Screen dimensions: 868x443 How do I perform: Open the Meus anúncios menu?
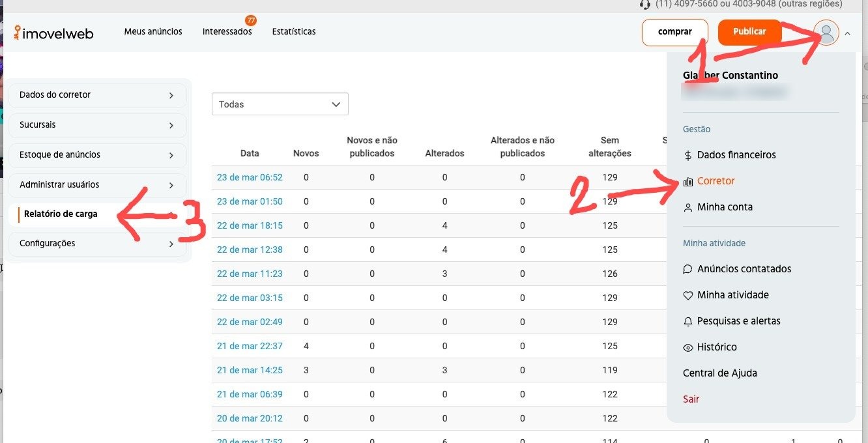click(153, 31)
